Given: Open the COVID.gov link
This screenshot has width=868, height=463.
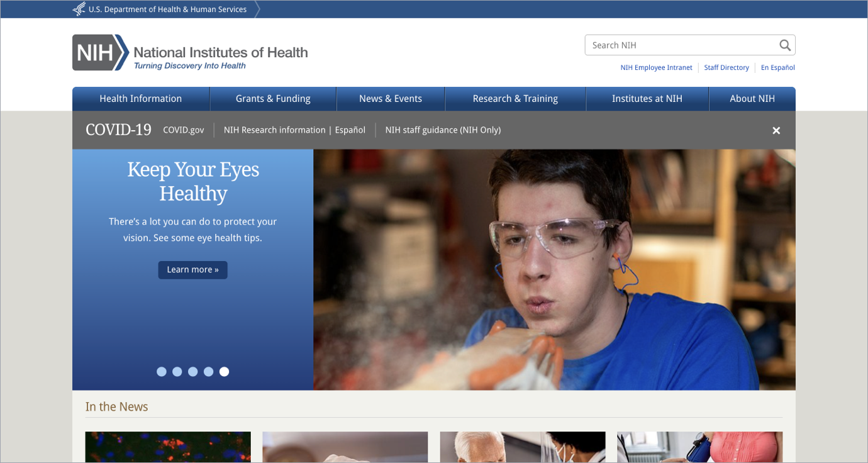Looking at the screenshot, I should (184, 130).
